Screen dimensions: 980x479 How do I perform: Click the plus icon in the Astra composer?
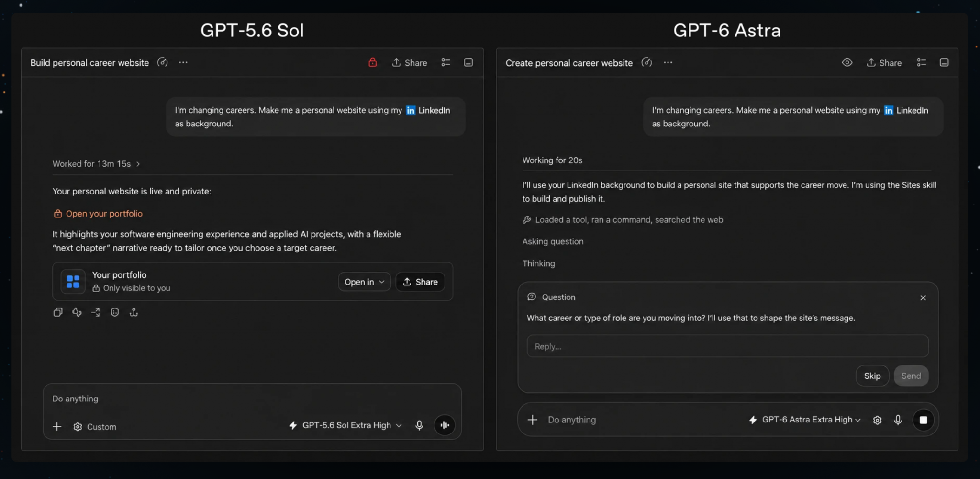tap(532, 420)
